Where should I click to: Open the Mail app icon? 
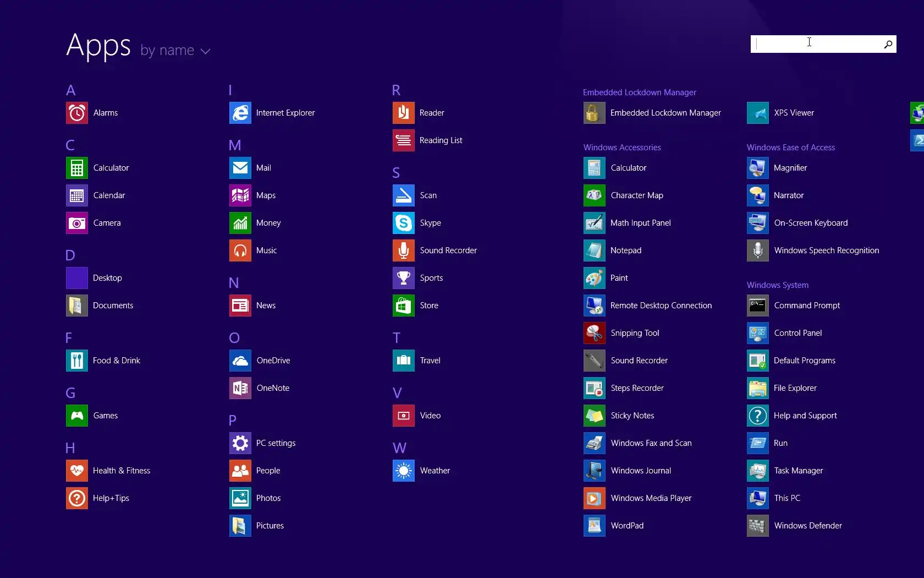click(240, 168)
